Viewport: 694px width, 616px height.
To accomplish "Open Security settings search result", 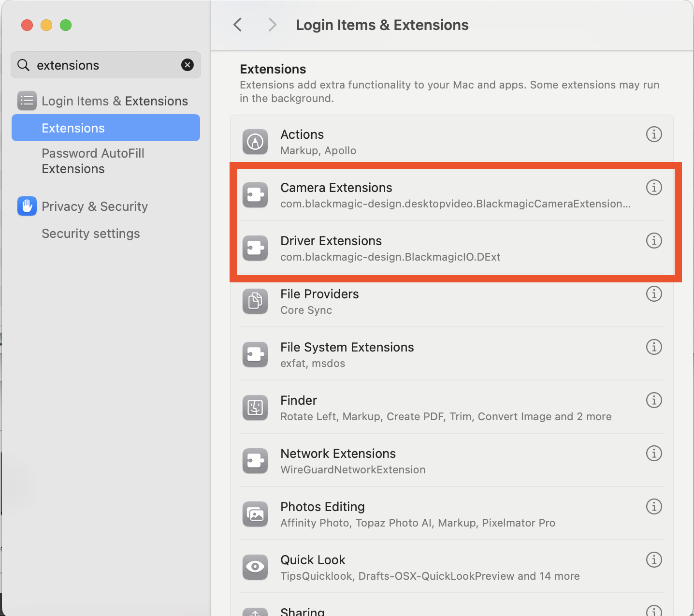I will click(x=106, y=234).
